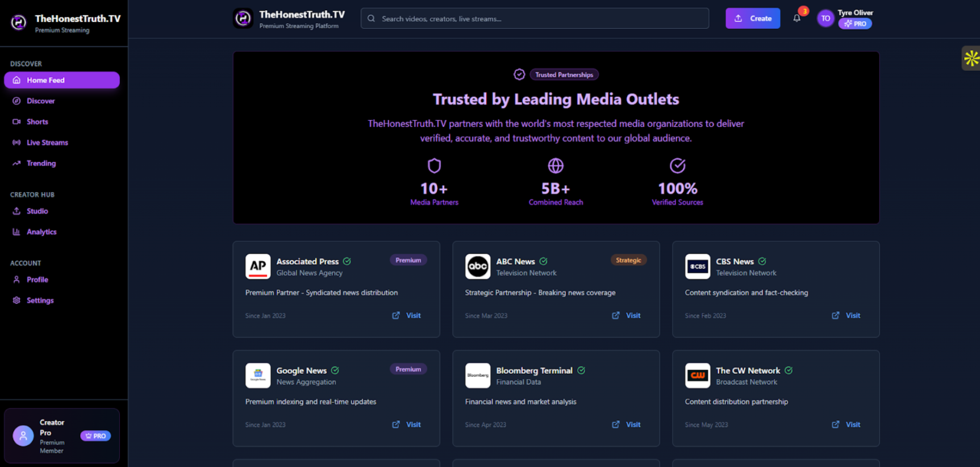The height and width of the screenshot is (467, 980).
Task: Click the Shorts video camera icon
Action: pos(16,122)
